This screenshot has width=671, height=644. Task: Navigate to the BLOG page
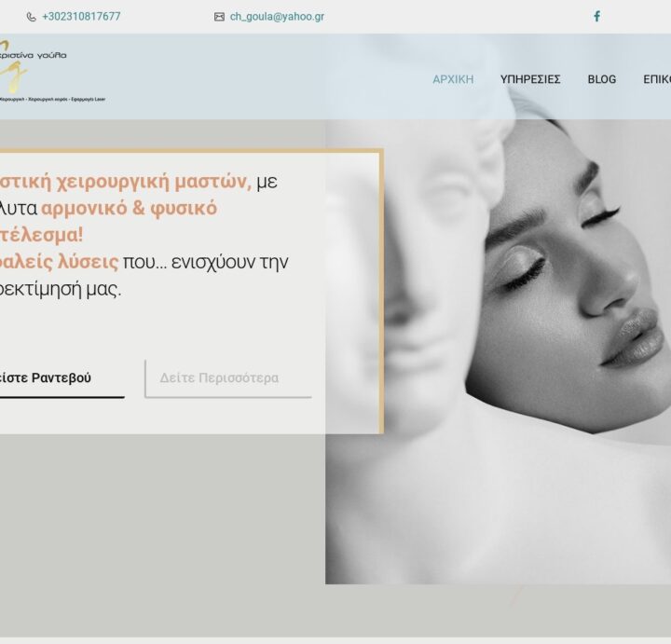click(x=601, y=79)
